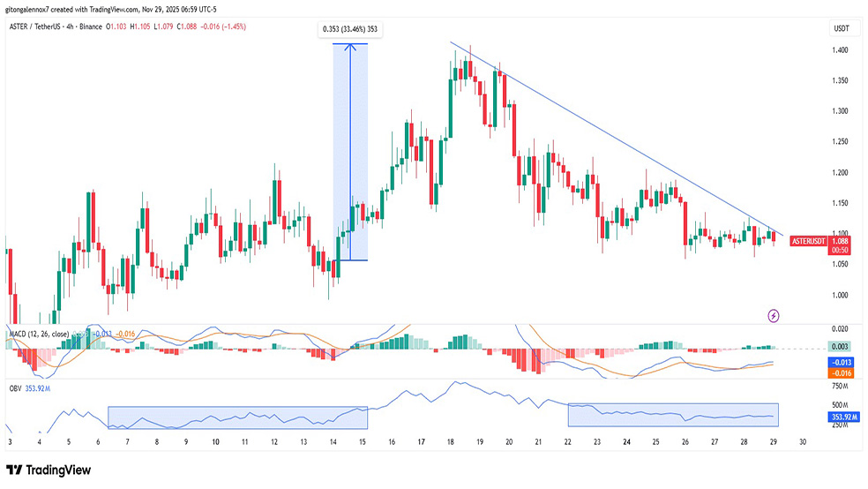This screenshot has height=489, width=868.
Task: Click date 18 on the time axis
Action: tap(451, 442)
